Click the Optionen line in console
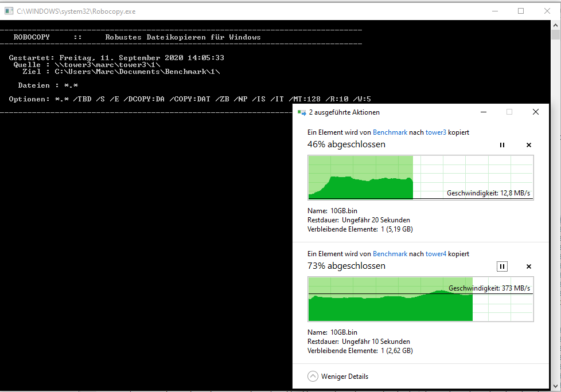Viewport: 561px width, 392px height. (x=190, y=99)
